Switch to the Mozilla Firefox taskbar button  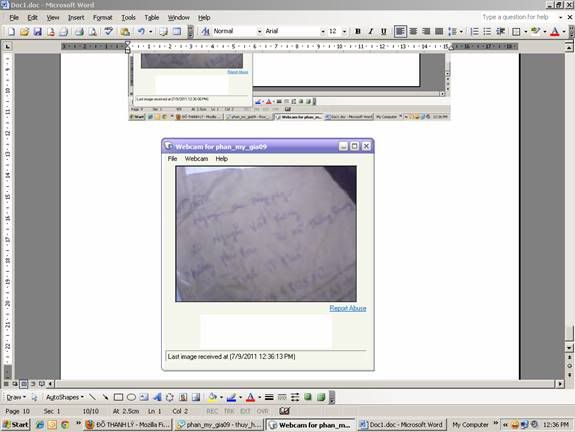(128, 425)
